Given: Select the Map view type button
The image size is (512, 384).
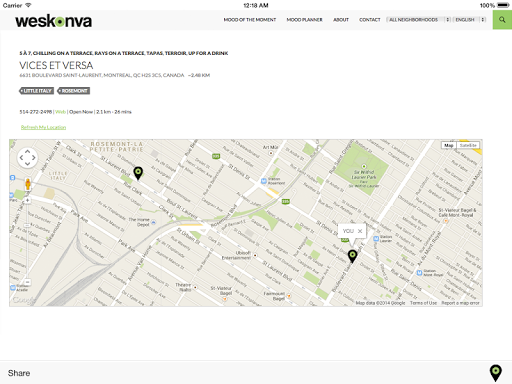Looking at the screenshot, I should (x=449, y=145).
